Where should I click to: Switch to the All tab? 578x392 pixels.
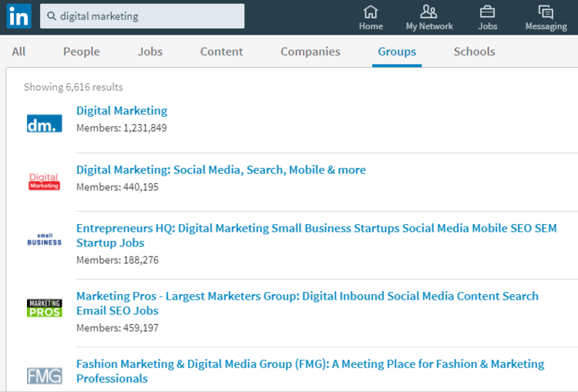tap(18, 52)
